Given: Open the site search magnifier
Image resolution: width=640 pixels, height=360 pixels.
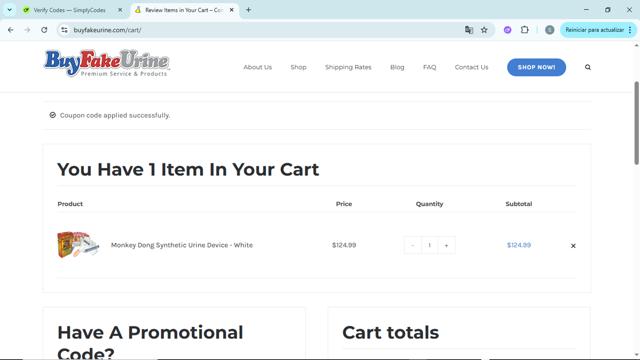Looking at the screenshot, I should [588, 67].
